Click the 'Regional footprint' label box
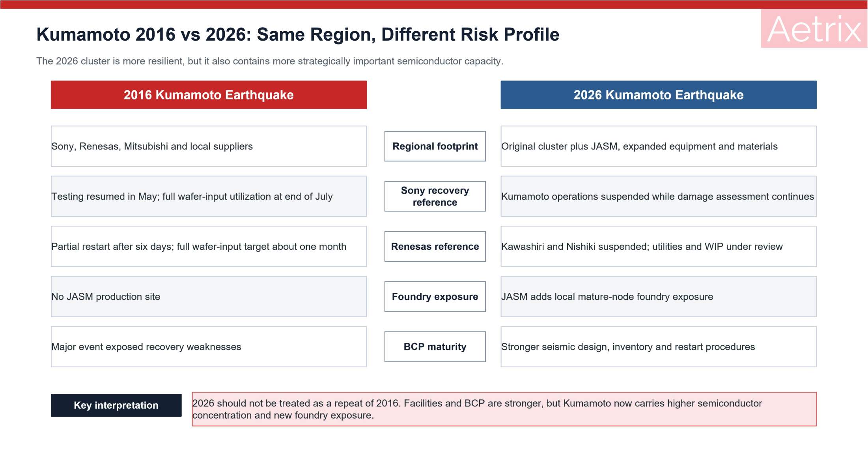This screenshot has height=466, width=868. (x=435, y=146)
